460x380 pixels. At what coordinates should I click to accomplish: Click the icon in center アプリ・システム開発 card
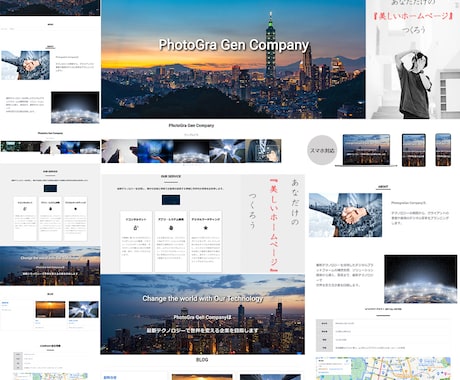coord(171,228)
